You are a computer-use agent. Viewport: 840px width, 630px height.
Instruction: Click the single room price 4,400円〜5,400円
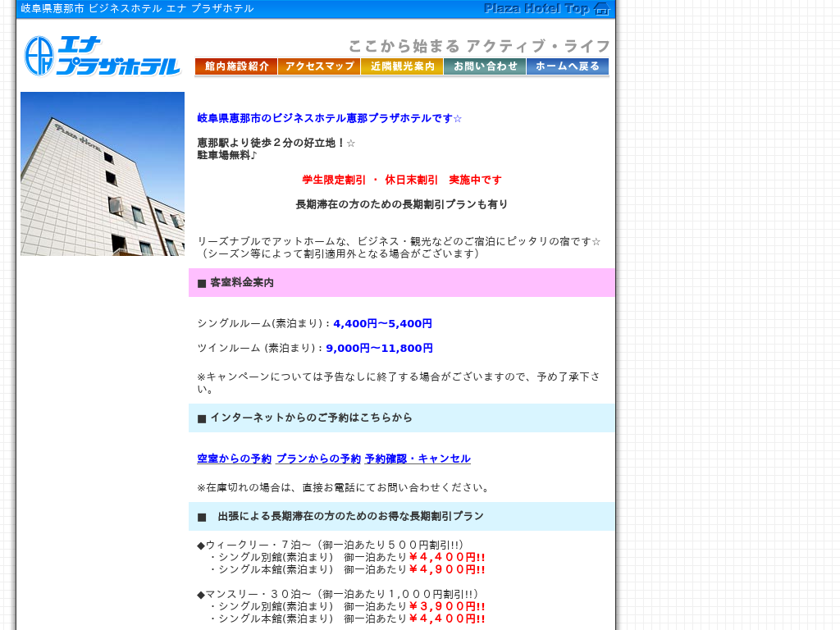coord(382,323)
